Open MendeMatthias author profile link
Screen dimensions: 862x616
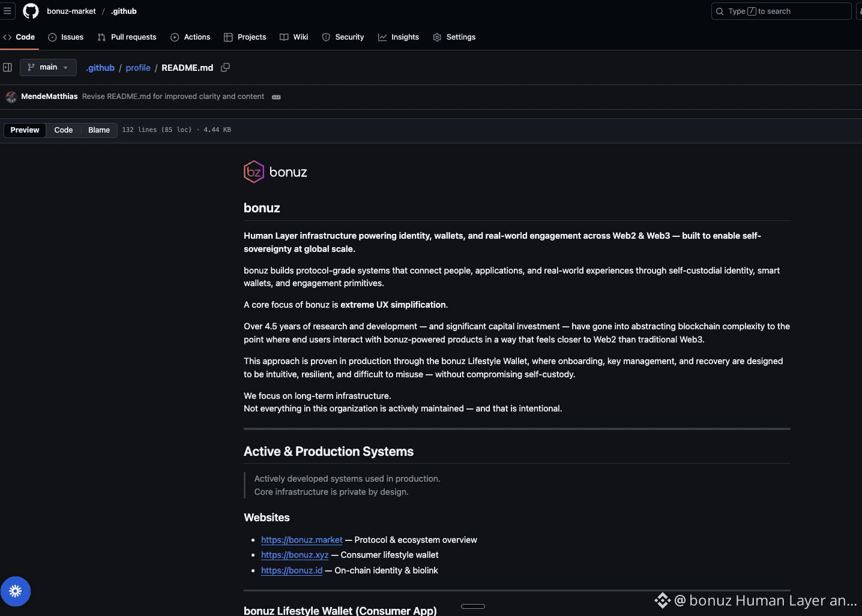[x=49, y=96]
